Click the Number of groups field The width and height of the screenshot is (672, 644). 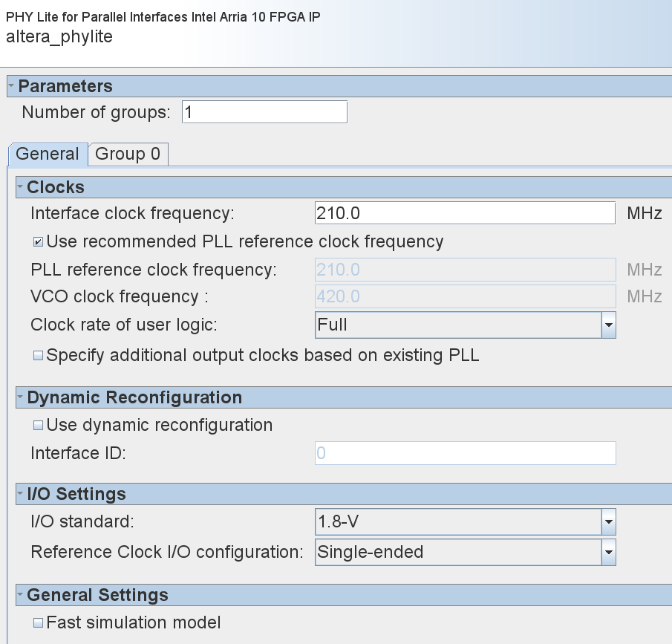click(x=264, y=113)
